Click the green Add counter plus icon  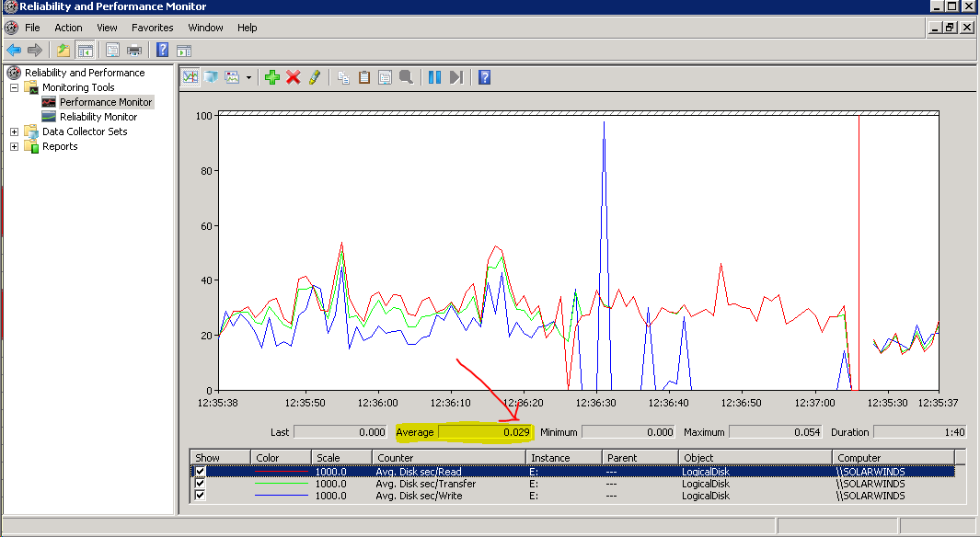[271, 77]
